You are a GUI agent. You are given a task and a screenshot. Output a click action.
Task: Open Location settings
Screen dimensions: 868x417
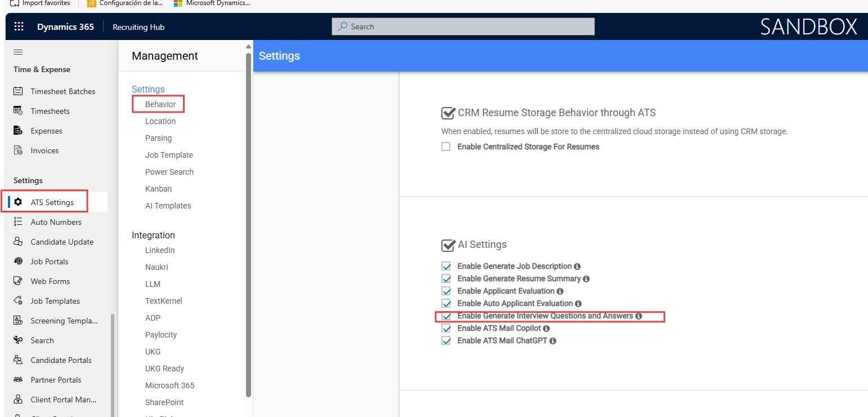[x=160, y=121]
